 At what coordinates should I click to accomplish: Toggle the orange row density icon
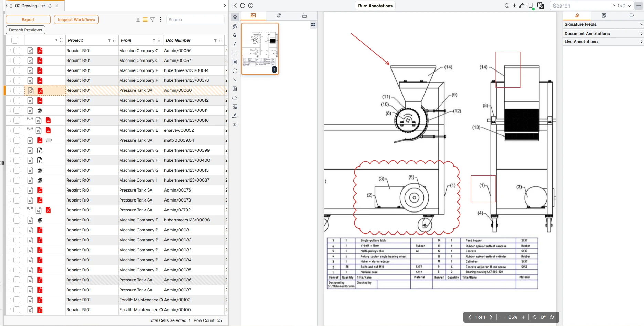[x=145, y=20]
